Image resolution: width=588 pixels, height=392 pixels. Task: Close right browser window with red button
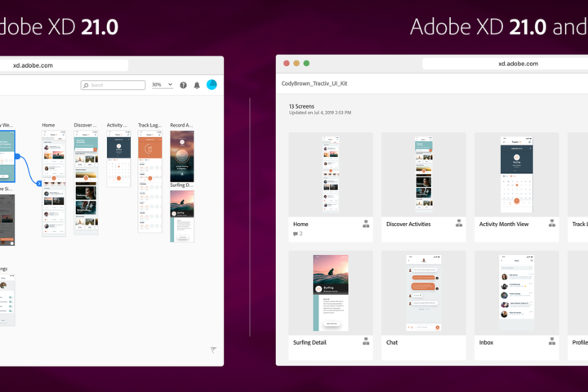click(287, 64)
